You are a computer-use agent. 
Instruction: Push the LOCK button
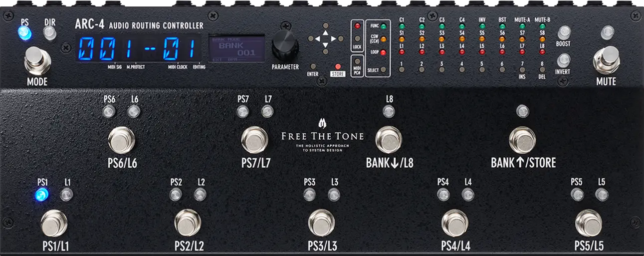(357, 38)
